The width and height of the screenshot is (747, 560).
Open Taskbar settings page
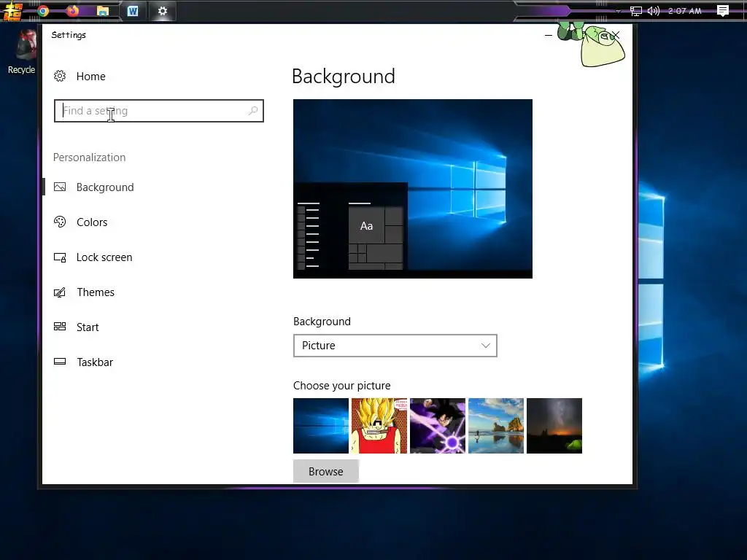(95, 362)
